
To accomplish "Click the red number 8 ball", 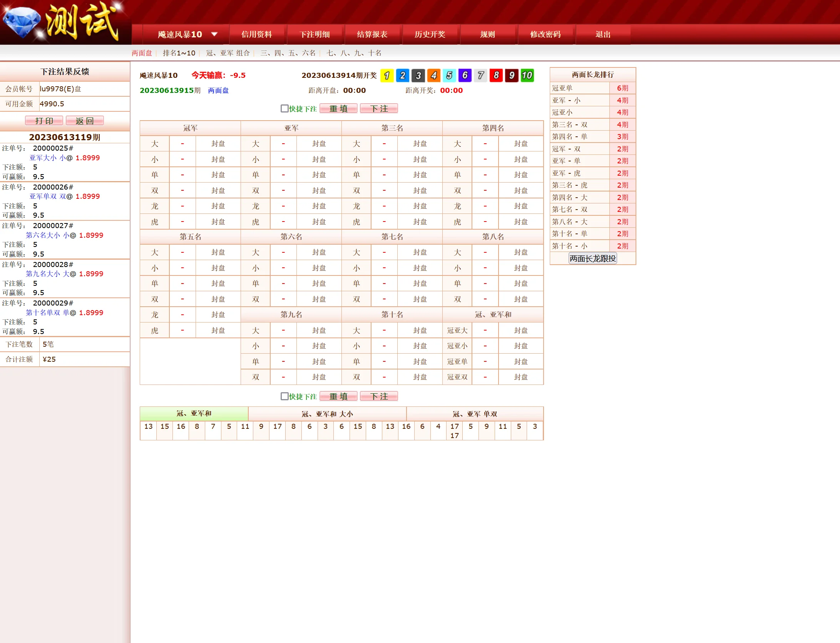I will click(x=496, y=76).
